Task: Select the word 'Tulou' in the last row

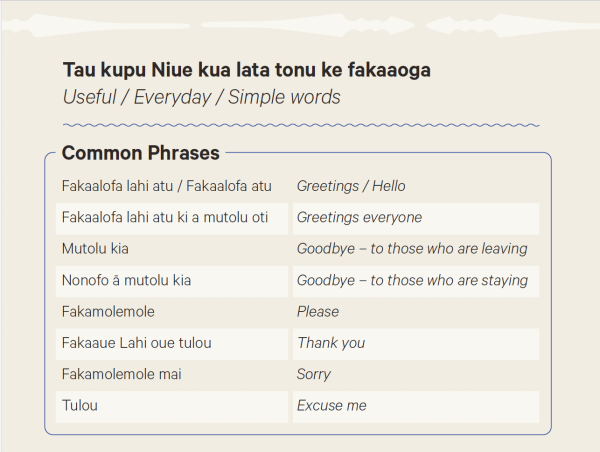Action: point(80,406)
